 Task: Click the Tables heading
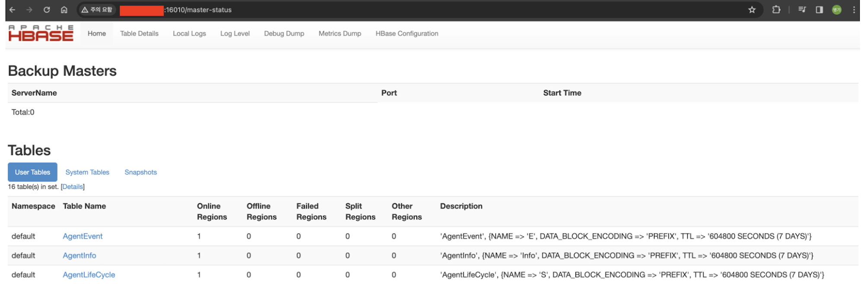29,150
